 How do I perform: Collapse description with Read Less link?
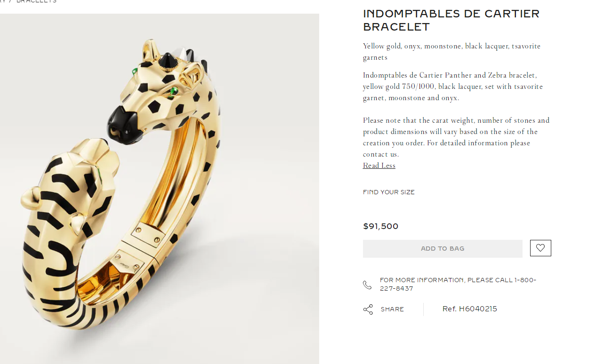[379, 166]
